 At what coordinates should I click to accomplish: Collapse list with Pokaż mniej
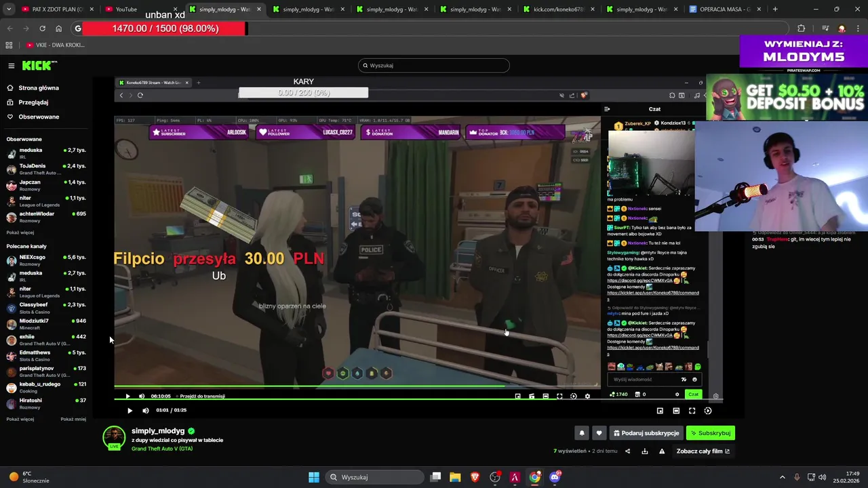pyautogui.click(x=73, y=419)
